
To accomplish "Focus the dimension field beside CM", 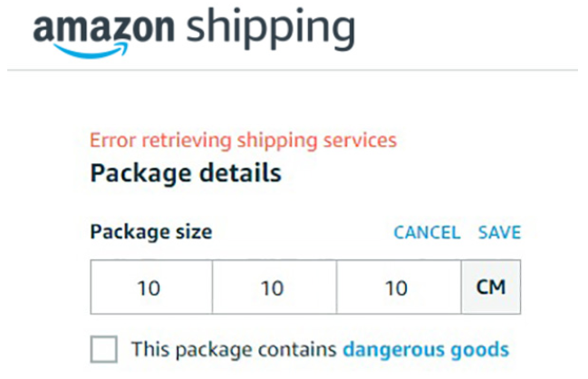I will pos(399,287).
